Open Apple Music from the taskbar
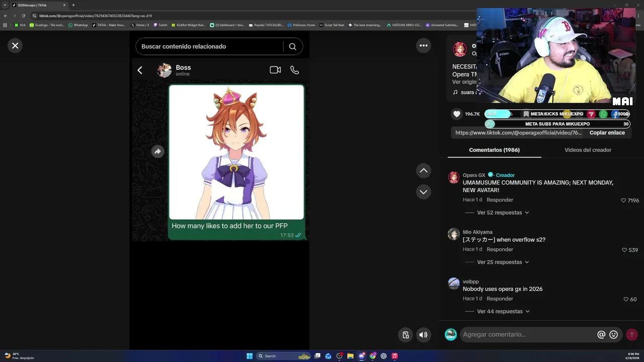Screen dimensions: 644x362 [x=394, y=356]
